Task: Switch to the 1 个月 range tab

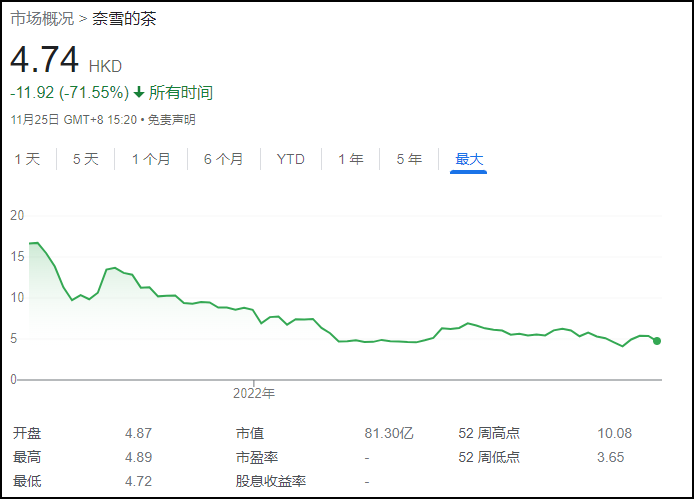Action: coord(151,159)
